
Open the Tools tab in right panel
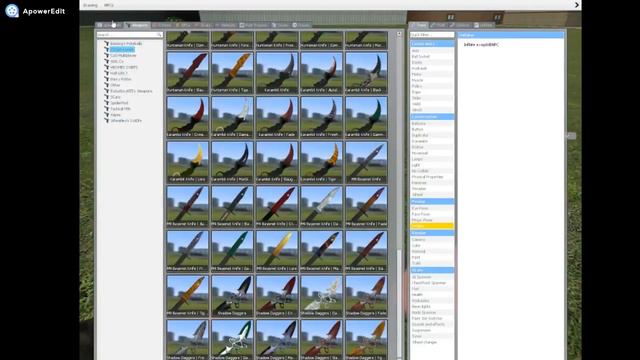click(419, 25)
